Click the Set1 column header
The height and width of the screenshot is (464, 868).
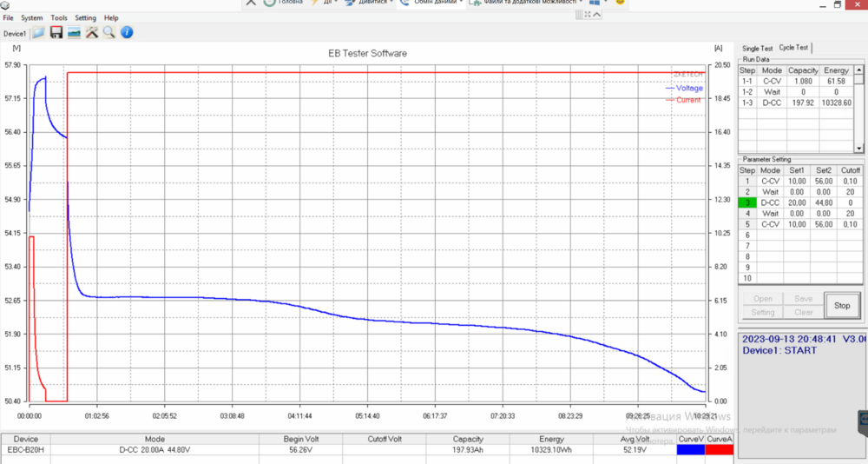point(797,170)
